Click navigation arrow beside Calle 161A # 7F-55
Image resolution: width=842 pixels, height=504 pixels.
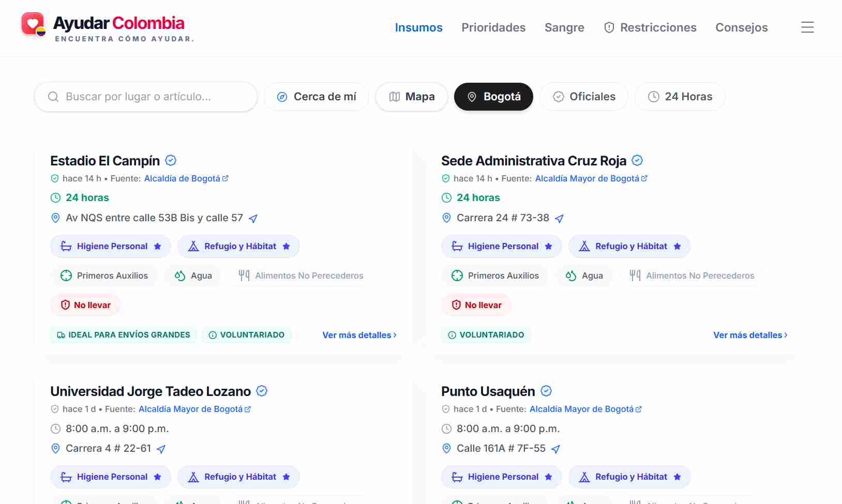coord(555,449)
